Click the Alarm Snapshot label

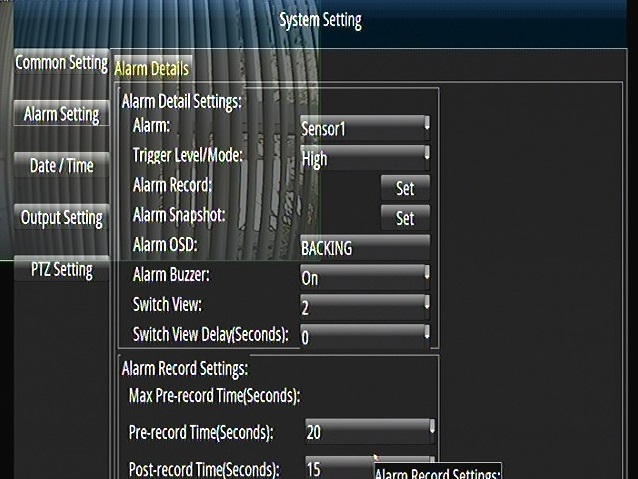point(179,215)
